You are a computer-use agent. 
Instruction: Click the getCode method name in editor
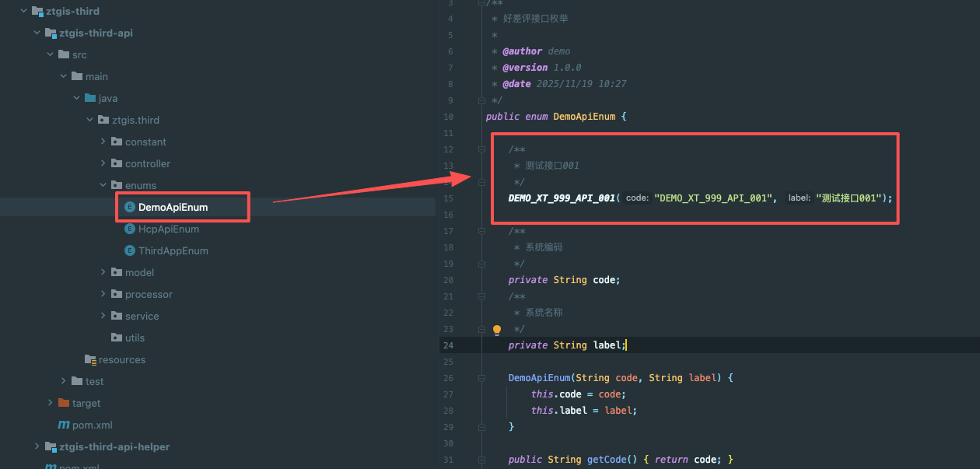point(604,460)
